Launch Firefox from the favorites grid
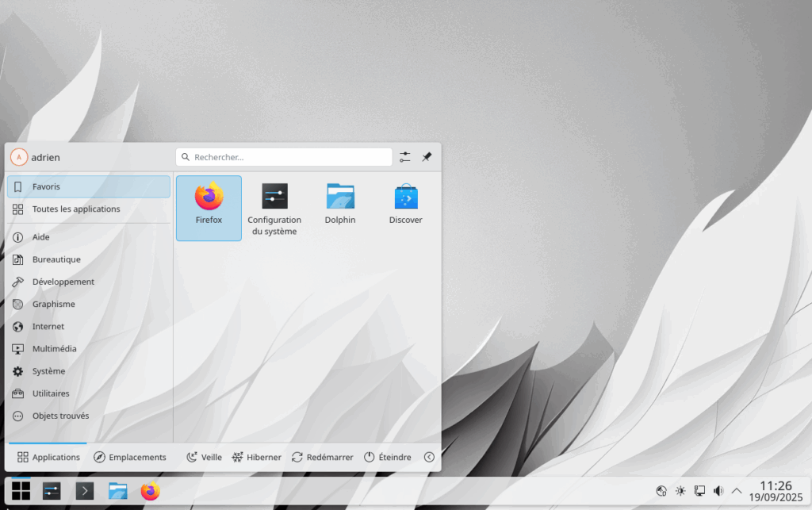The height and width of the screenshot is (510, 812). pyautogui.click(x=209, y=206)
